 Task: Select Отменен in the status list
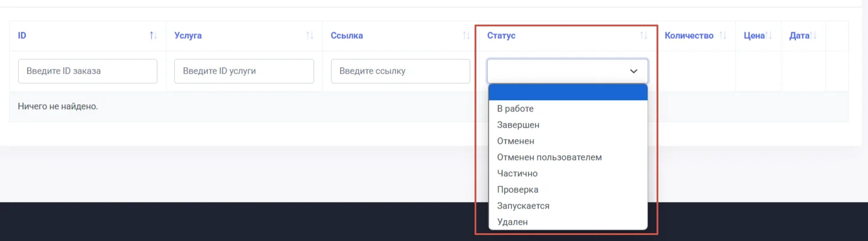[568, 141]
